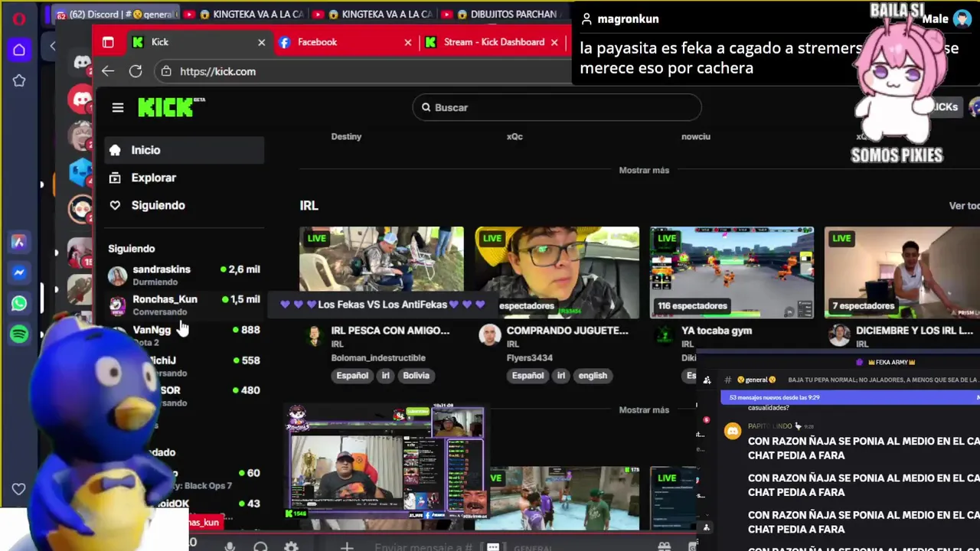Click Español tag under Boloman_indestructible

pyautogui.click(x=352, y=376)
